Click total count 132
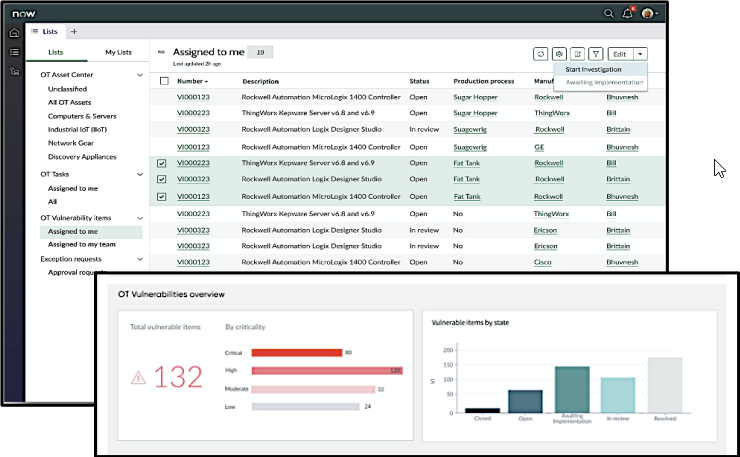 [178, 377]
